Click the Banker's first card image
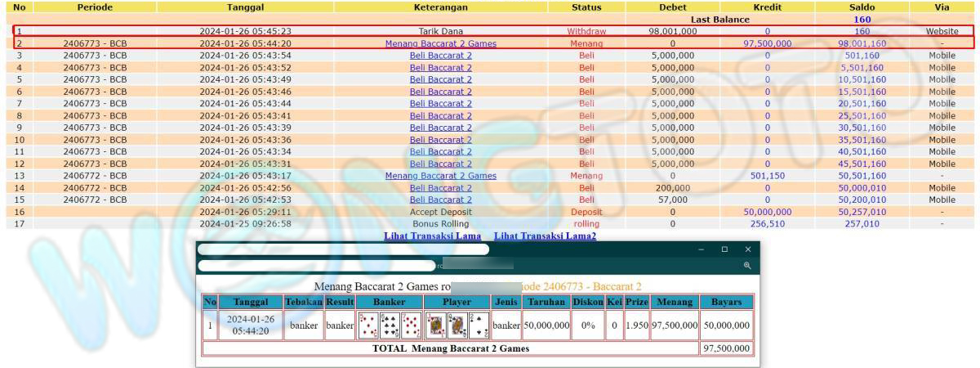 coord(367,325)
